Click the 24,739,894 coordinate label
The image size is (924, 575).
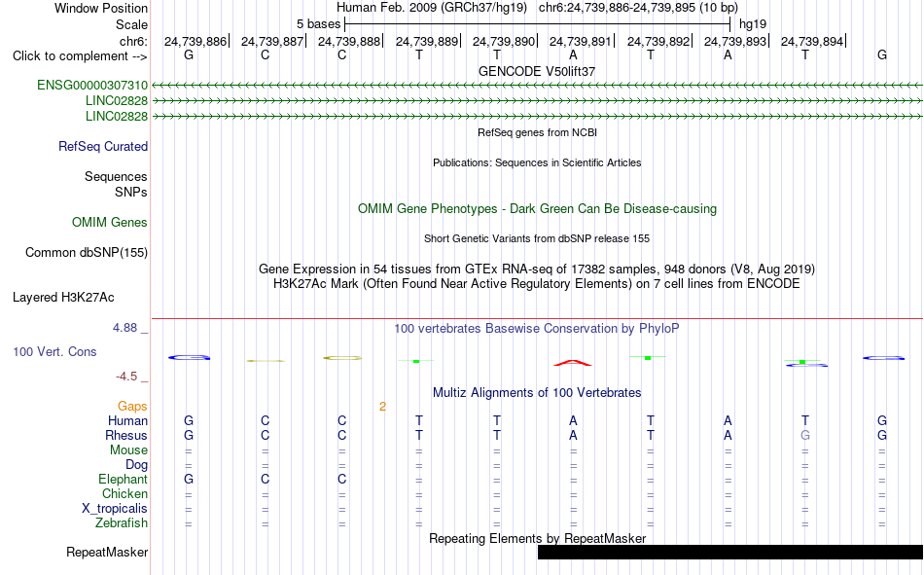pyautogui.click(x=812, y=41)
